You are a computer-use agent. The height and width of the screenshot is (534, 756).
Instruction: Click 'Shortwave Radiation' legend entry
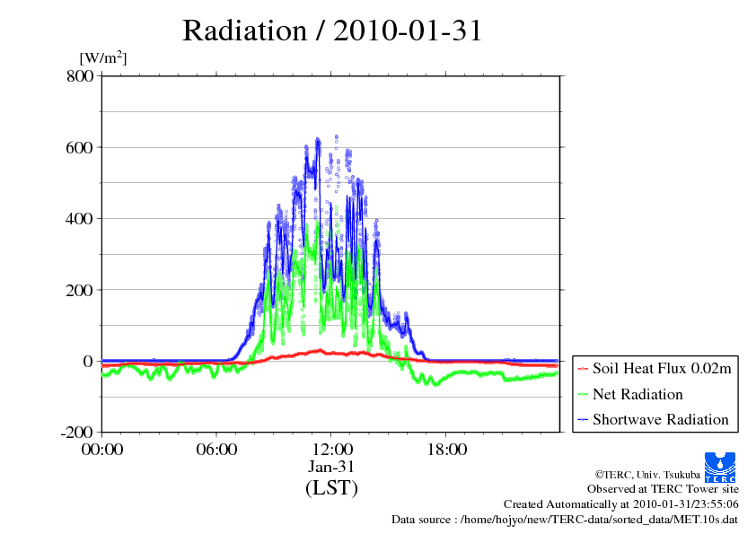(661, 419)
